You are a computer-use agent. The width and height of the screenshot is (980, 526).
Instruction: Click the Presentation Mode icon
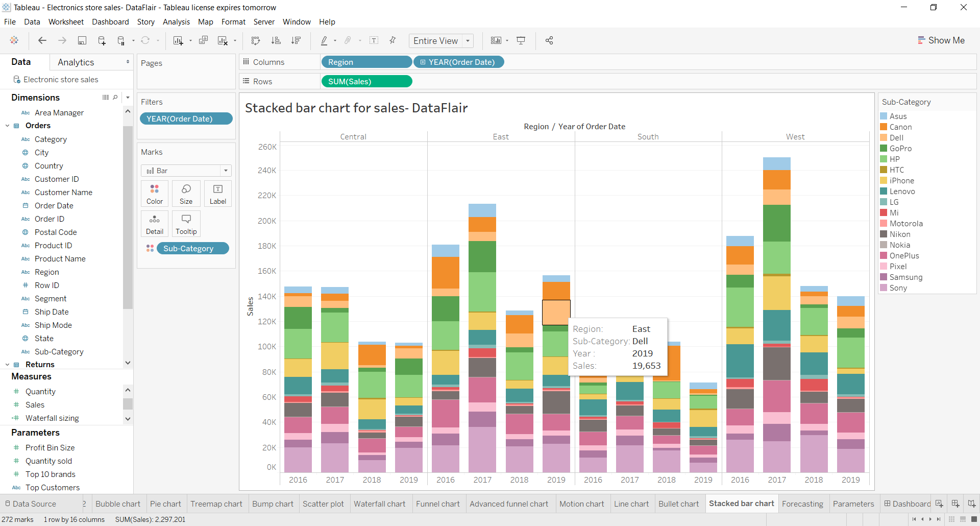[x=521, y=40]
